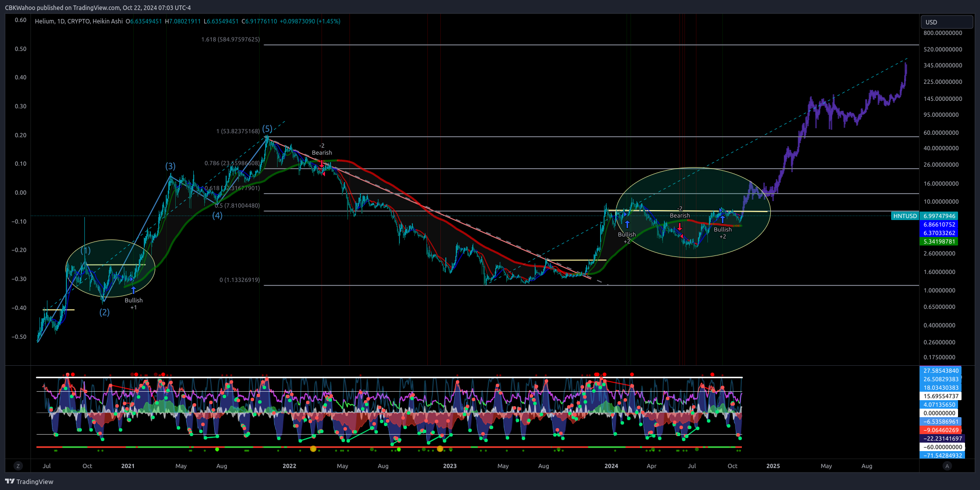Image resolution: width=980 pixels, height=490 pixels.
Task: Click the -9.06460269 red indicator tag
Action: [941, 430]
